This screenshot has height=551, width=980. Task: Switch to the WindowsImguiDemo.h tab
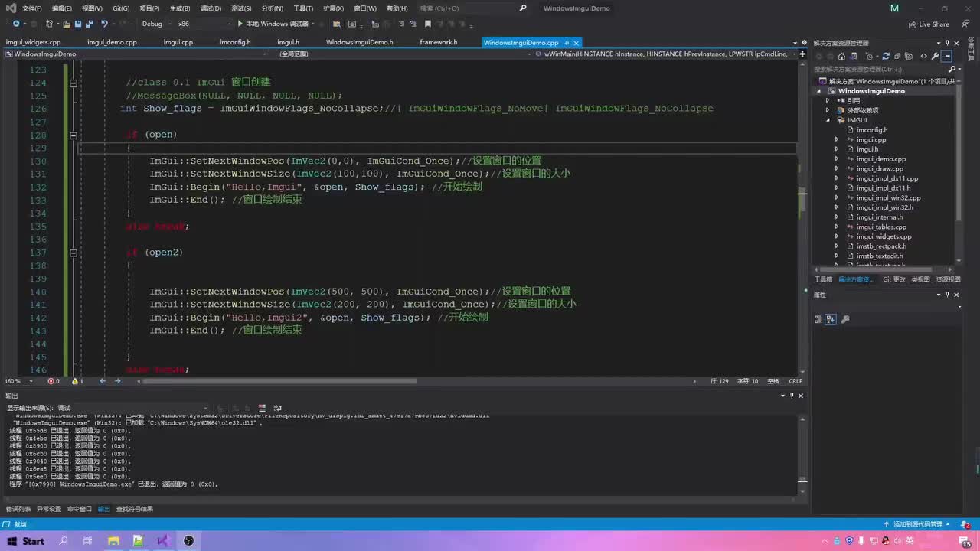coord(359,42)
